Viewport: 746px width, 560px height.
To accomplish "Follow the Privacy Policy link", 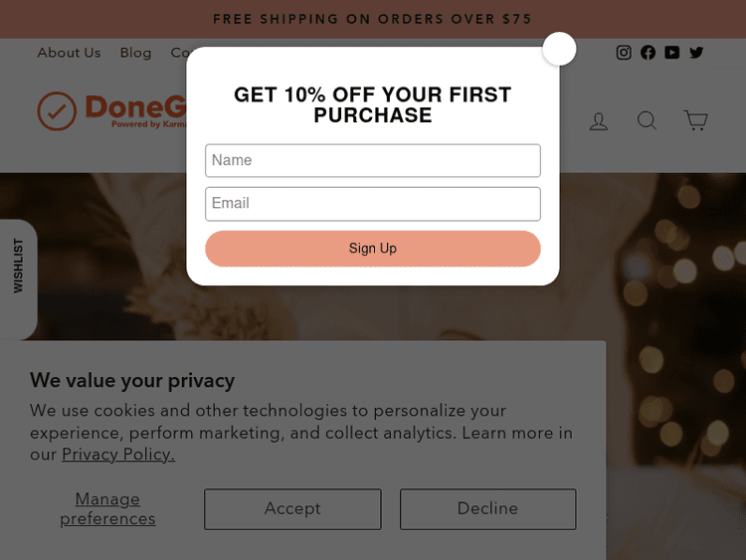I will click(118, 455).
